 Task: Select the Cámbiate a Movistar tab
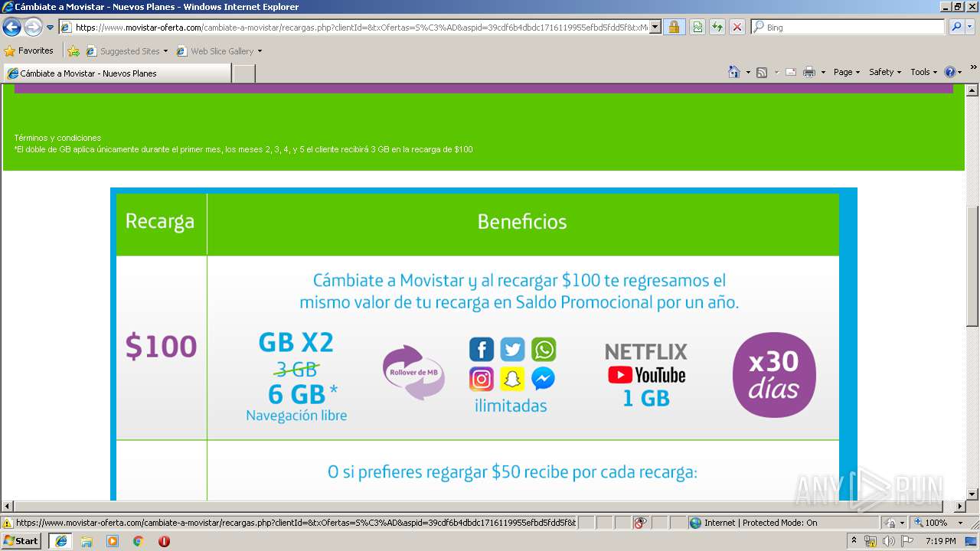116,73
